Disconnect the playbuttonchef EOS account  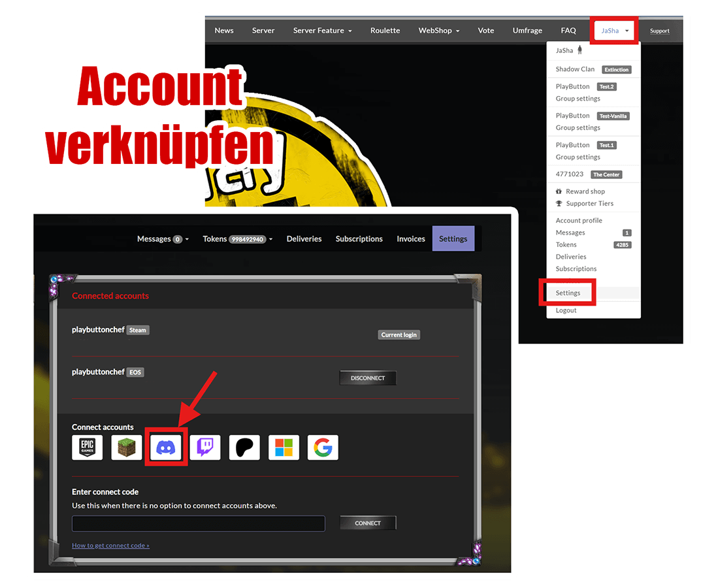click(368, 378)
